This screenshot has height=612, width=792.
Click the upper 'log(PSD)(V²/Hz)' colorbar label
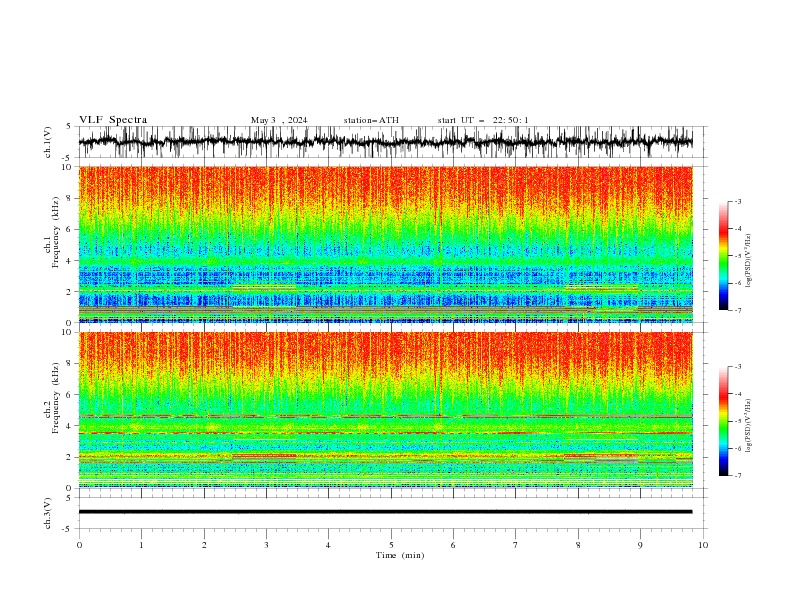pyautogui.click(x=749, y=261)
